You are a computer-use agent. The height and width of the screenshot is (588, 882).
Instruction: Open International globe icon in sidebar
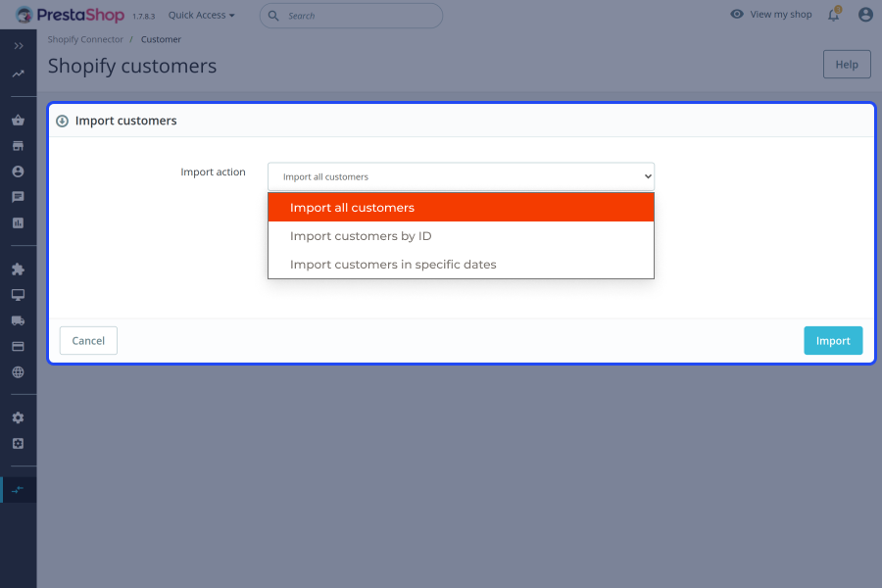pyautogui.click(x=18, y=372)
